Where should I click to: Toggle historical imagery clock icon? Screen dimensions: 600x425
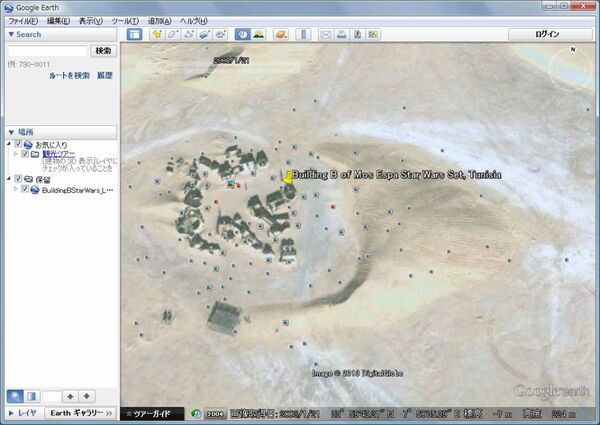(x=243, y=34)
